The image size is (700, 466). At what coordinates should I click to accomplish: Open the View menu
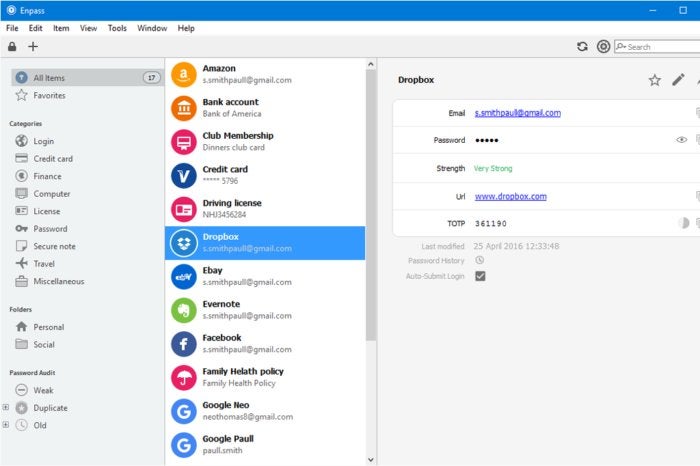point(88,28)
